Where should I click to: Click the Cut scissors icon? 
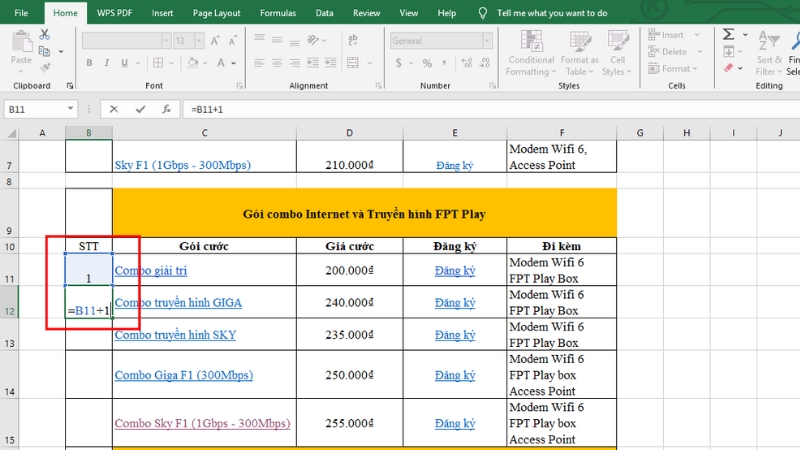point(44,35)
